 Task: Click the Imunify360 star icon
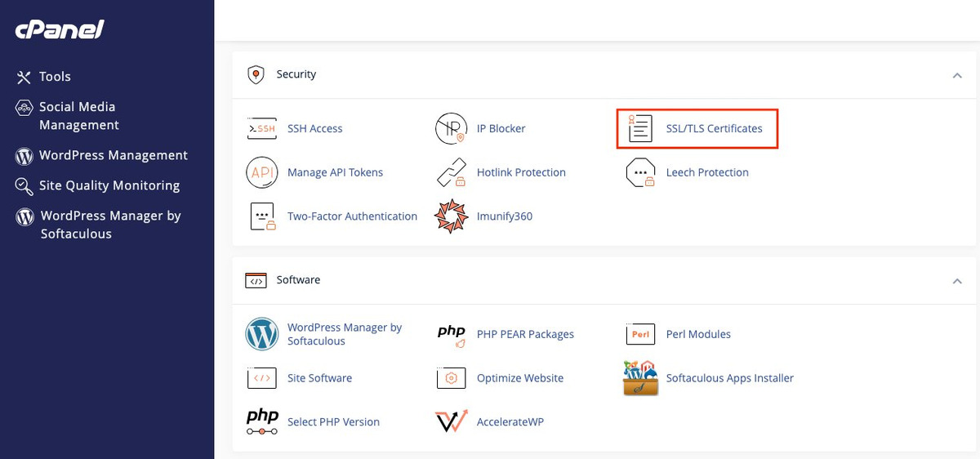click(451, 216)
